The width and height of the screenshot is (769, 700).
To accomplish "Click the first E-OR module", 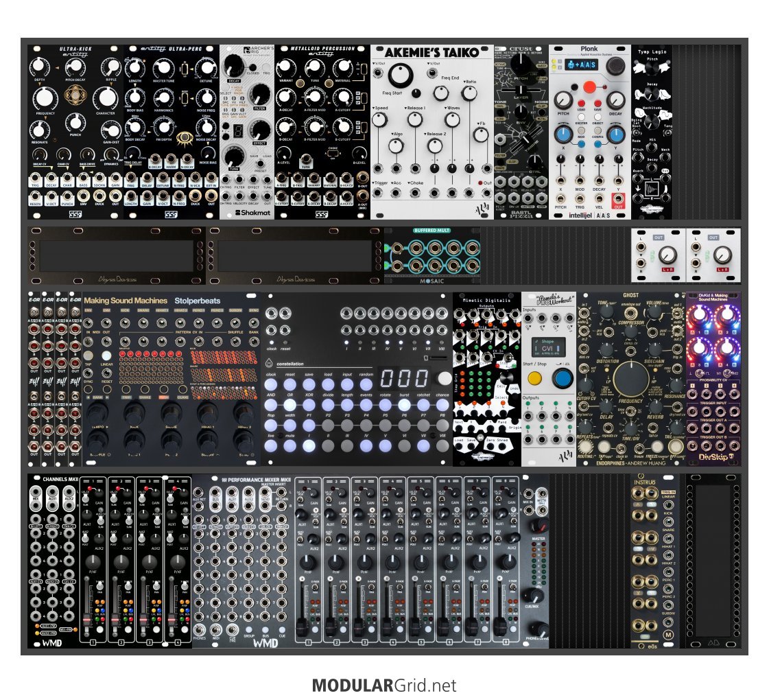I will point(34,379).
